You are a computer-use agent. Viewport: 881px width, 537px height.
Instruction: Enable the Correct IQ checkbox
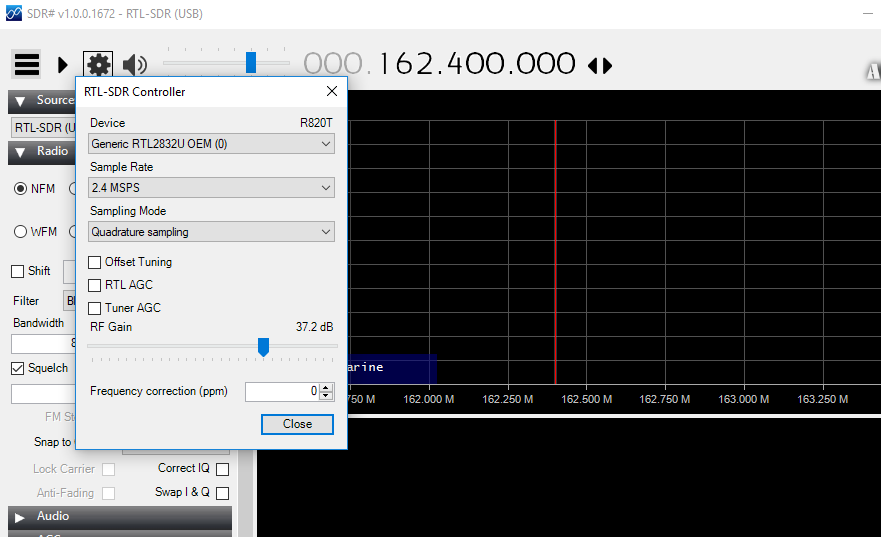coord(222,469)
